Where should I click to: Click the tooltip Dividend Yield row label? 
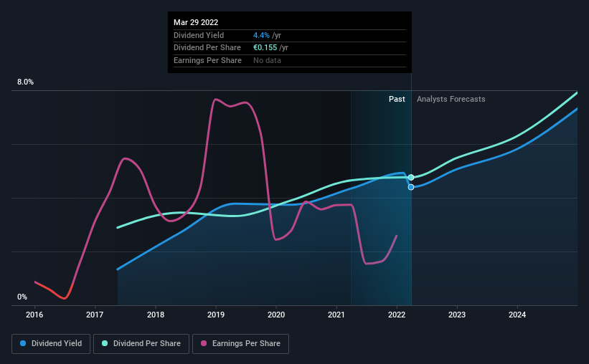(199, 35)
